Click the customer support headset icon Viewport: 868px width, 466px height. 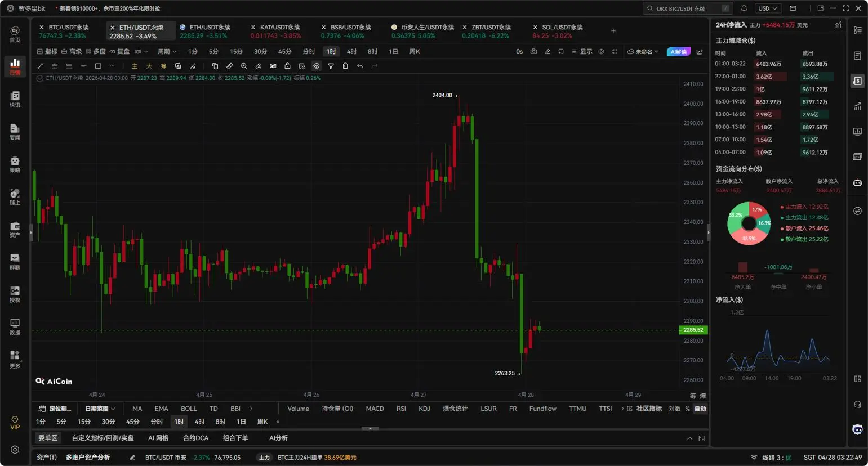(x=857, y=404)
